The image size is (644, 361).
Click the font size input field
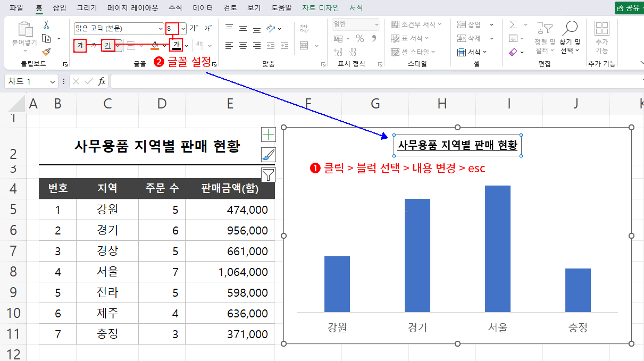click(x=172, y=29)
